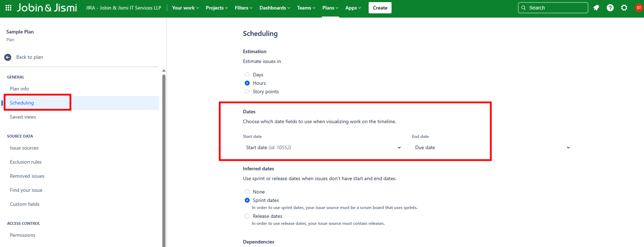Click the search magnifier icon
Viewport: 644px width, 247px height.
(524, 8)
